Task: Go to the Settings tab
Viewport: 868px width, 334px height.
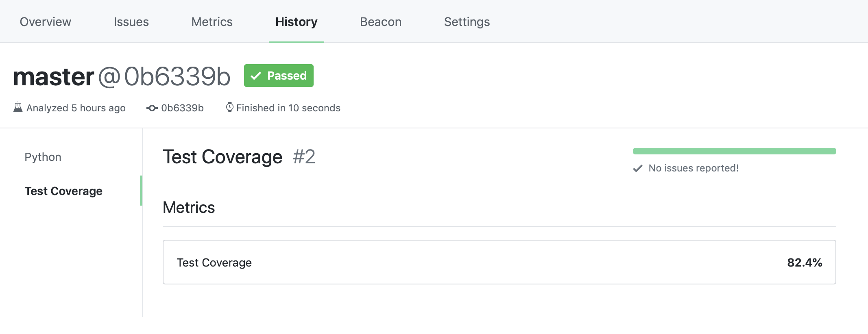Action: click(x=467, y=22)
